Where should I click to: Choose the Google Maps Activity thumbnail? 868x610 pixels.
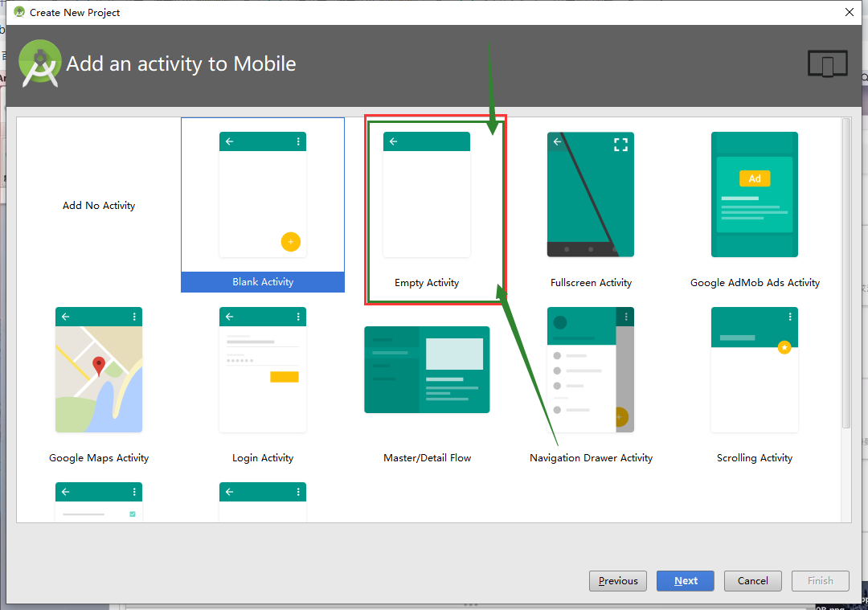point(99,370)
